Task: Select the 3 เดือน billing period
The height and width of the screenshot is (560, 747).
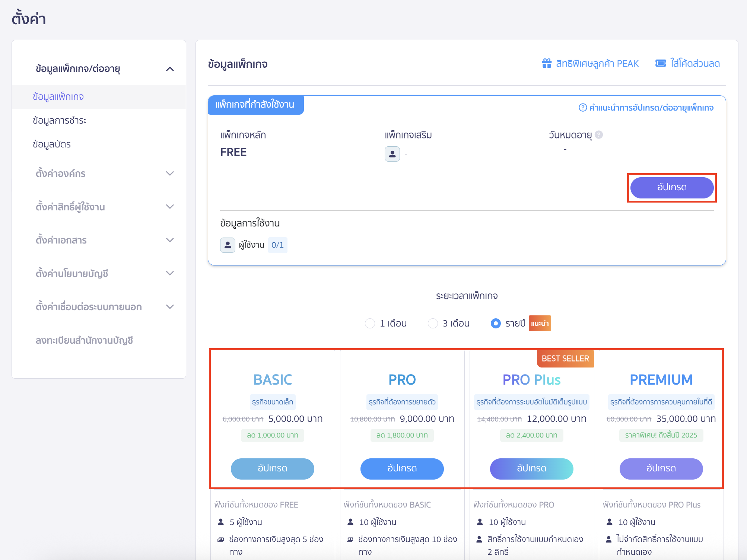Action: (433, 323)
